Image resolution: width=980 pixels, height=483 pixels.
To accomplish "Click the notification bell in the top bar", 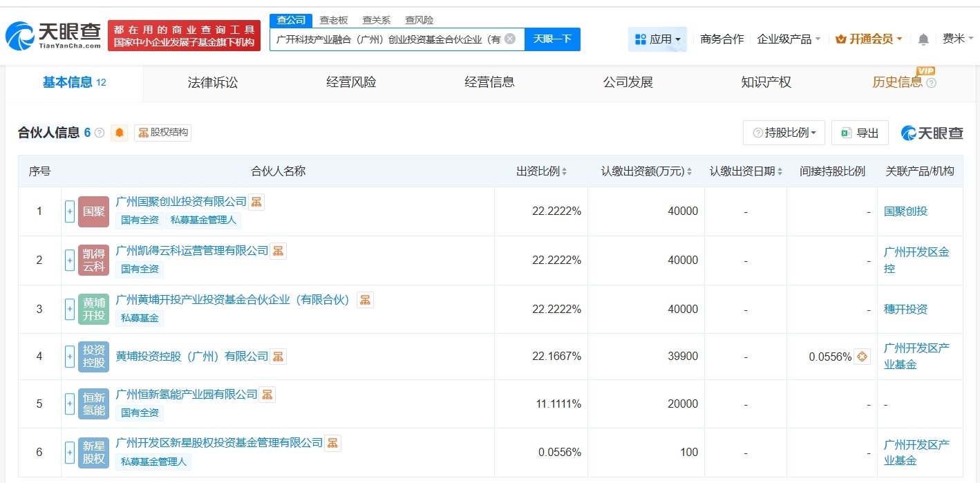I will [922, 39].
